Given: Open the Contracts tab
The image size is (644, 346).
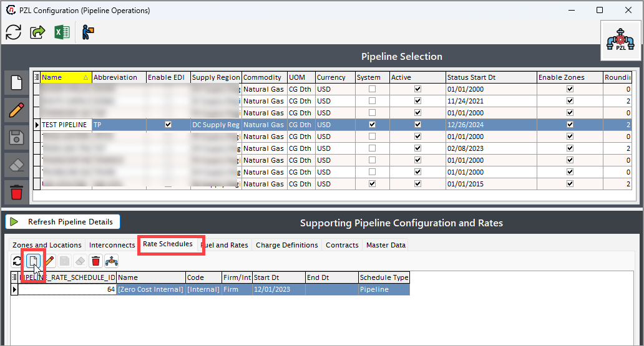Looking at the screenshot, I should point(342,245).
